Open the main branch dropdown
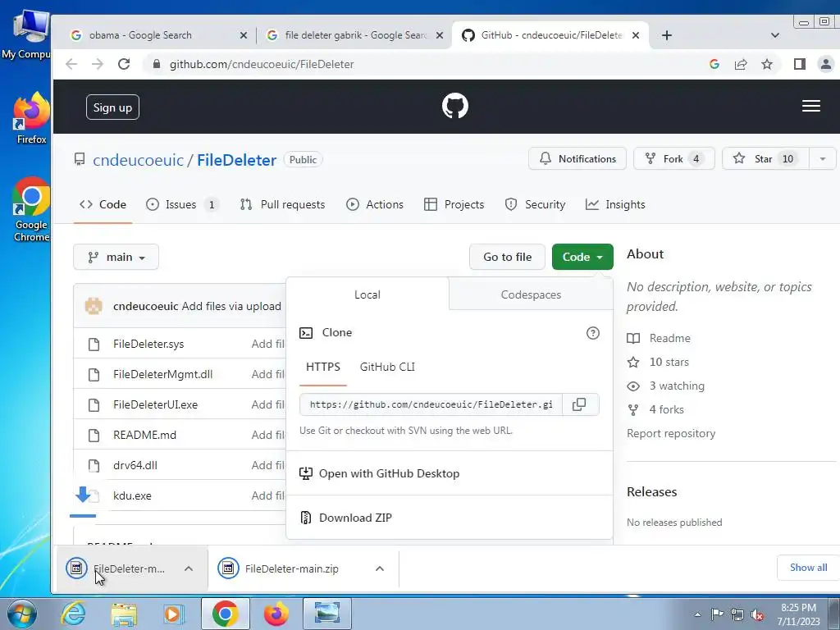The image size is (840, 630). 116,257
